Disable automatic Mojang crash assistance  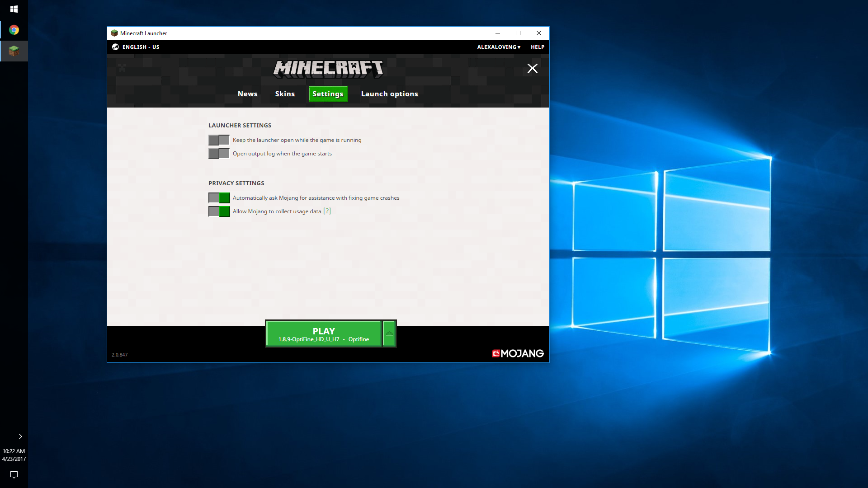tap(219, 198)
